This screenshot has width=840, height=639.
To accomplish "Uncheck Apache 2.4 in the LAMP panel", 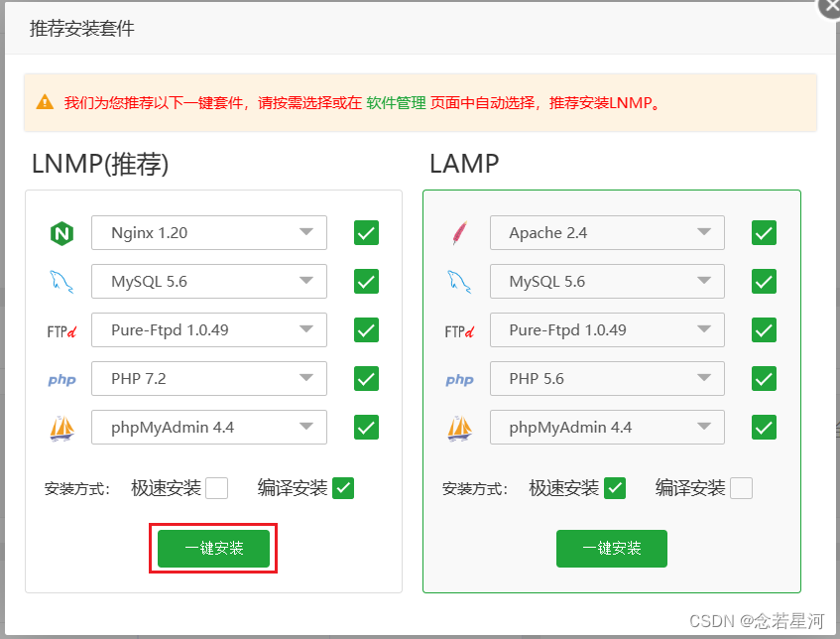I will pyautogui.click(x=764, y=232).
